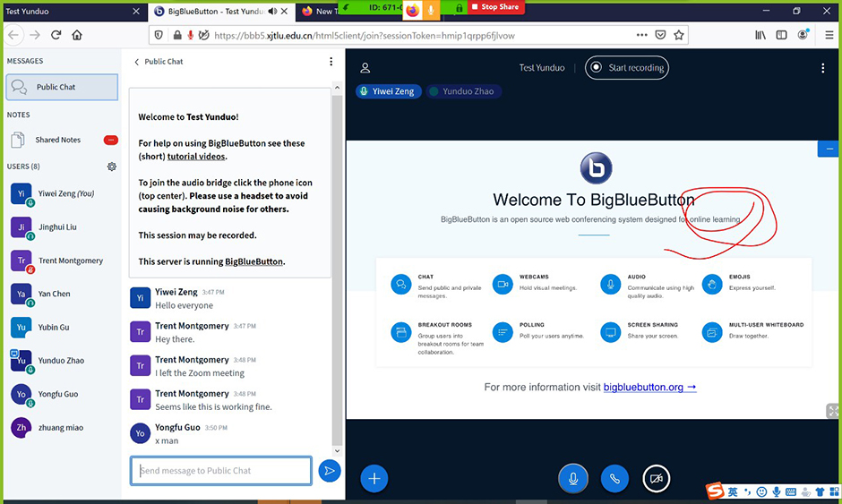Click the Sogou emoji smiley icon
This screenshot has height=504, width=842.
[x=761, y=491]
